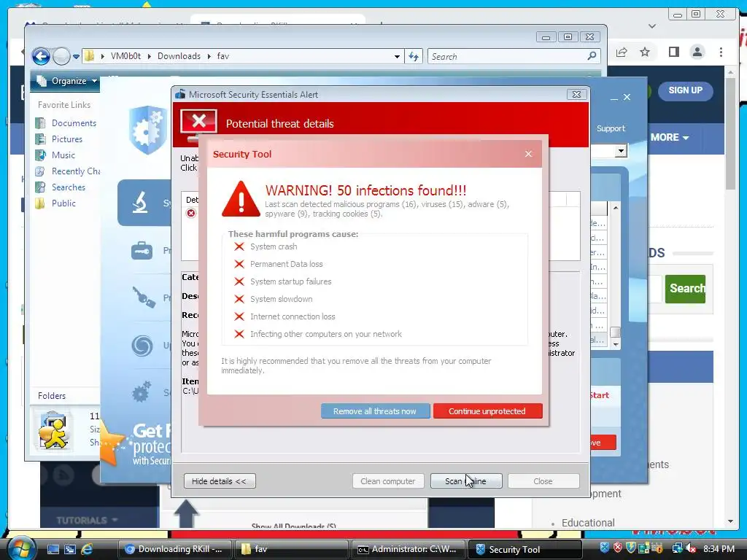Click Scan online button
This screenshot has height=560, width=747.
(466, 481)
